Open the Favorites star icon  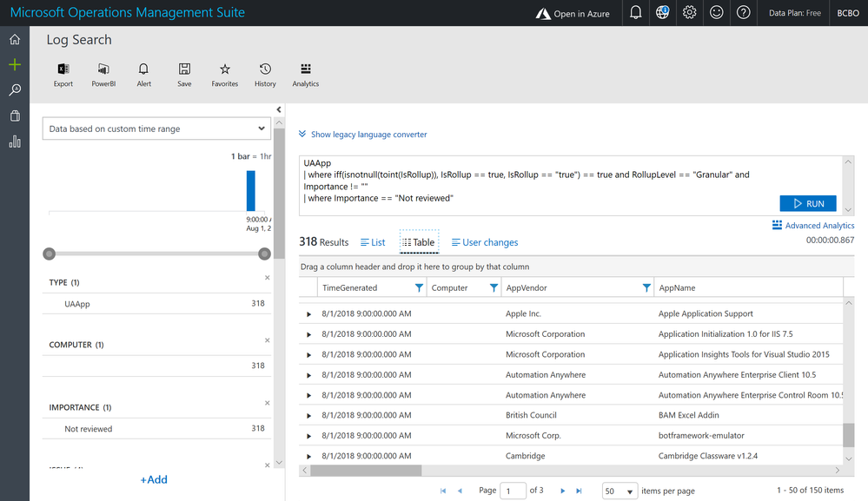[224, 70]
